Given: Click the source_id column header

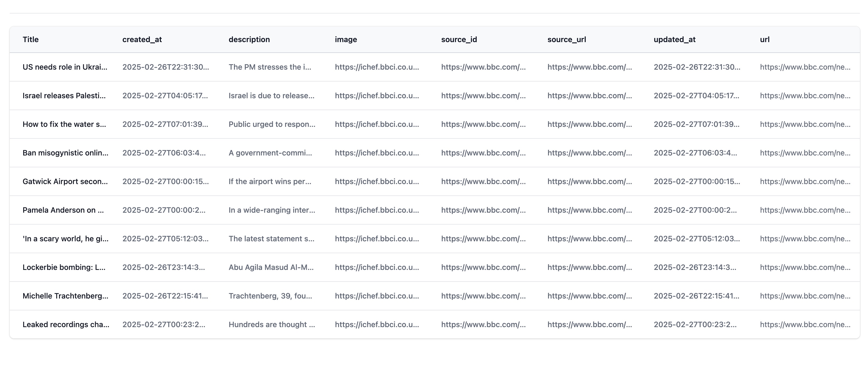Looking at the screenshot, I should pyautogui.click(x=459, y=39).
